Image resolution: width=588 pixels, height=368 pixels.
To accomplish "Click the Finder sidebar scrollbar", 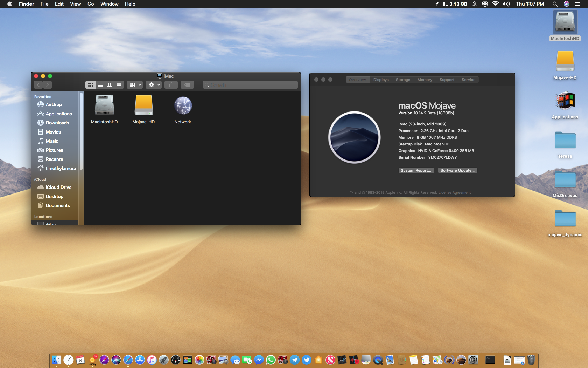I will (x=81, y=131).
